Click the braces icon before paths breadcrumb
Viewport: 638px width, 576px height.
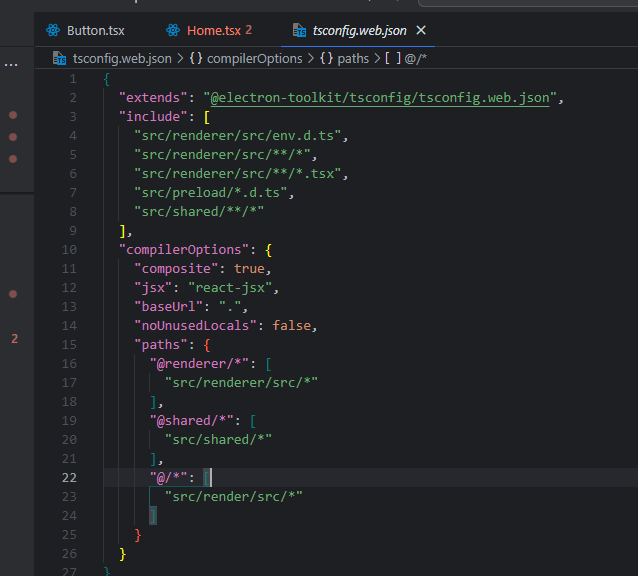click(326, 59)
